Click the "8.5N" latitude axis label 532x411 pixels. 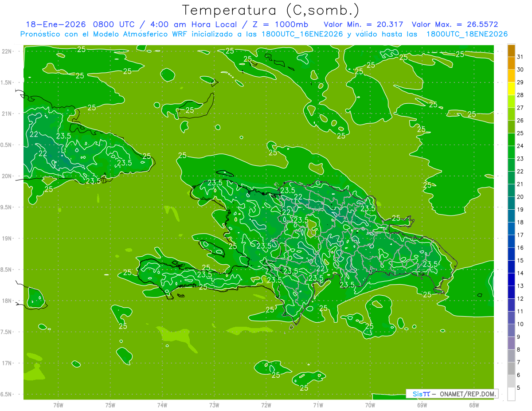tap(7, 270)
